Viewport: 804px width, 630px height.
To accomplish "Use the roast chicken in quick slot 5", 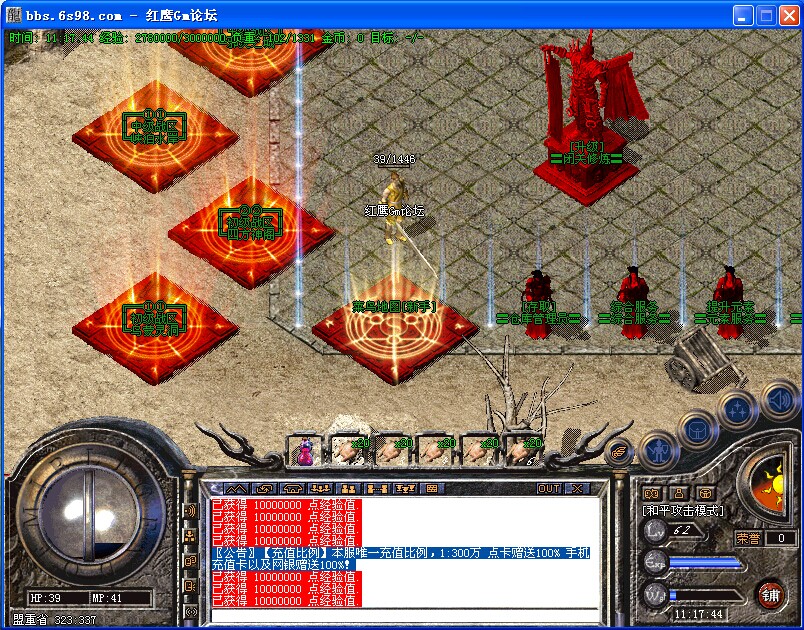I will coord(479,451).
